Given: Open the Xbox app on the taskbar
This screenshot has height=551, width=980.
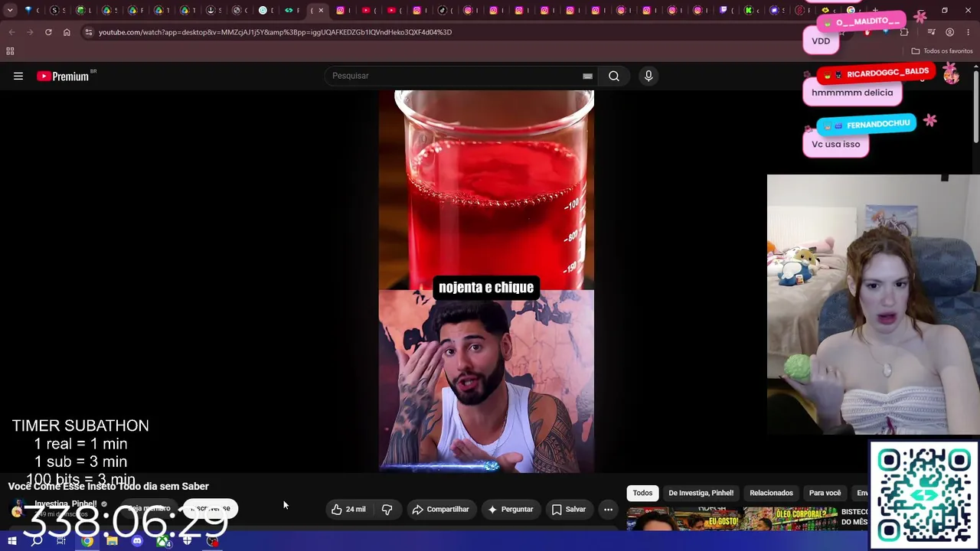Looking at the screenshot, I should (x=162, y=541).
